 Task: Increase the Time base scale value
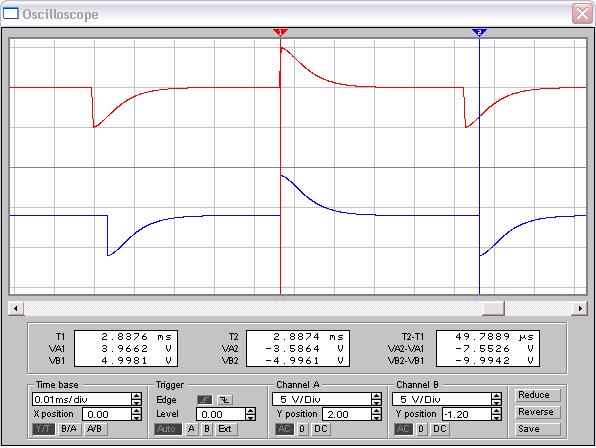coord(136,396)
